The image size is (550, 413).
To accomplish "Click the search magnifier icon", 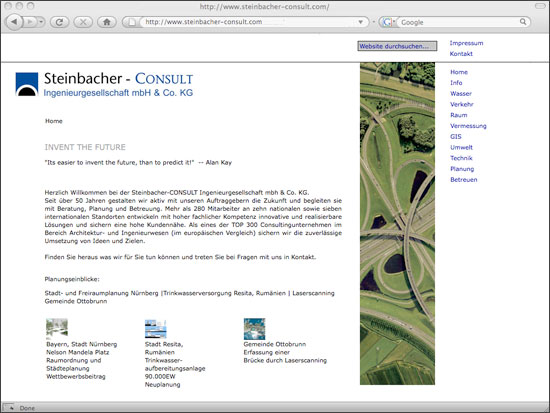I will click(523, 22).
